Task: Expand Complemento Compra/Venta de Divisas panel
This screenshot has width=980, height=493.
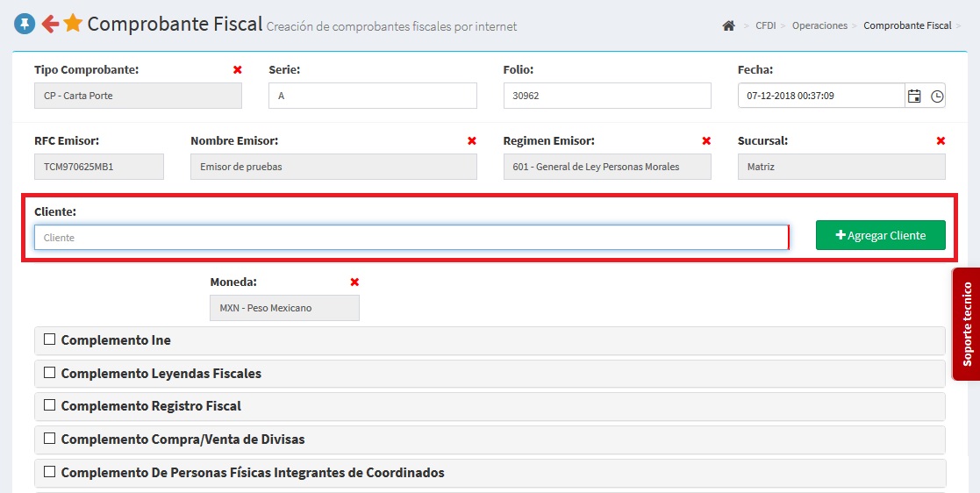Action: pyautogui.click(x=182, y=439)
